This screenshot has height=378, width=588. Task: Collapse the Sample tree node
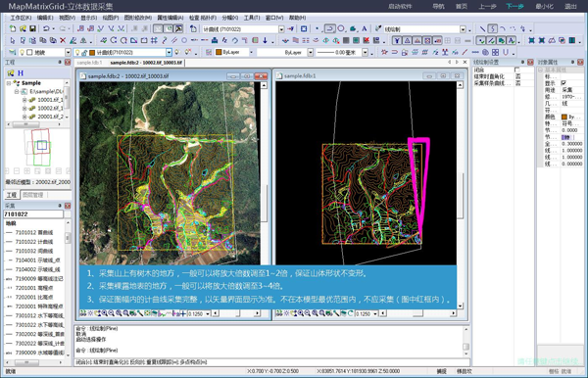point(9,83)
